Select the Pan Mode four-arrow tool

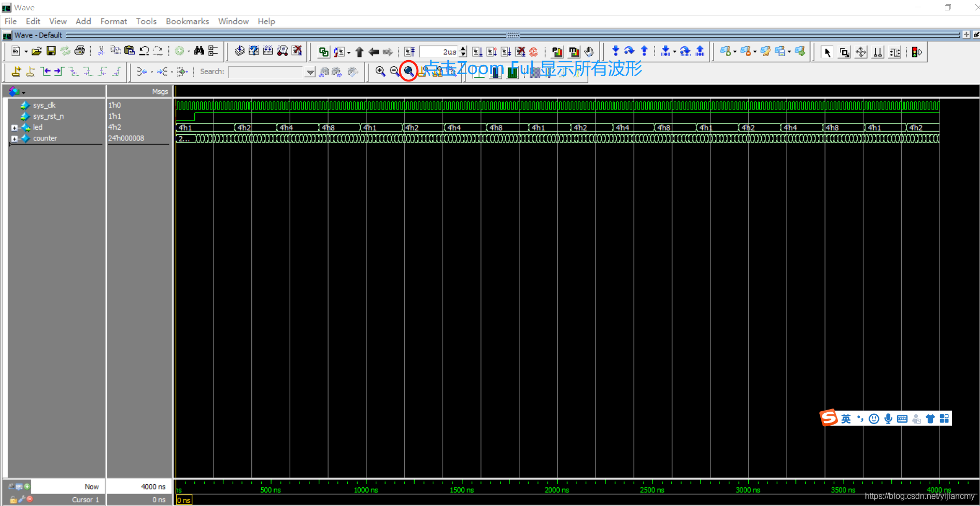click(x=861, y=52)
